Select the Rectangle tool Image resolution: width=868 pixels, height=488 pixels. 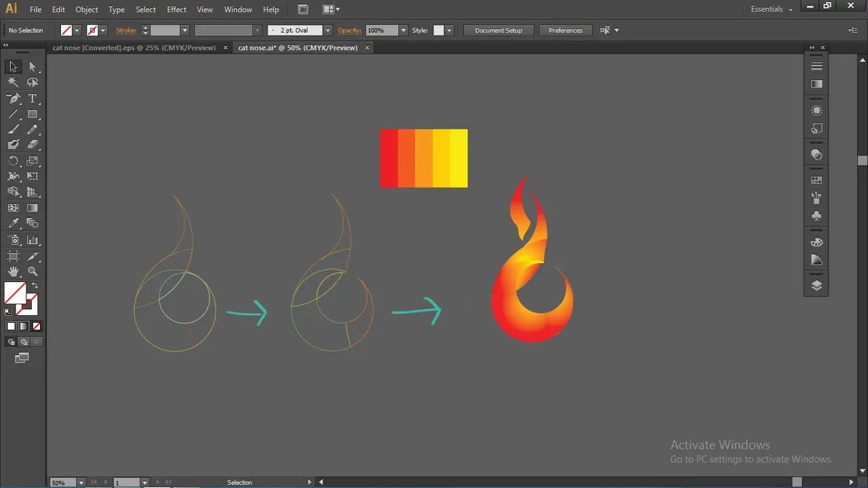click(x=33, y=115)
